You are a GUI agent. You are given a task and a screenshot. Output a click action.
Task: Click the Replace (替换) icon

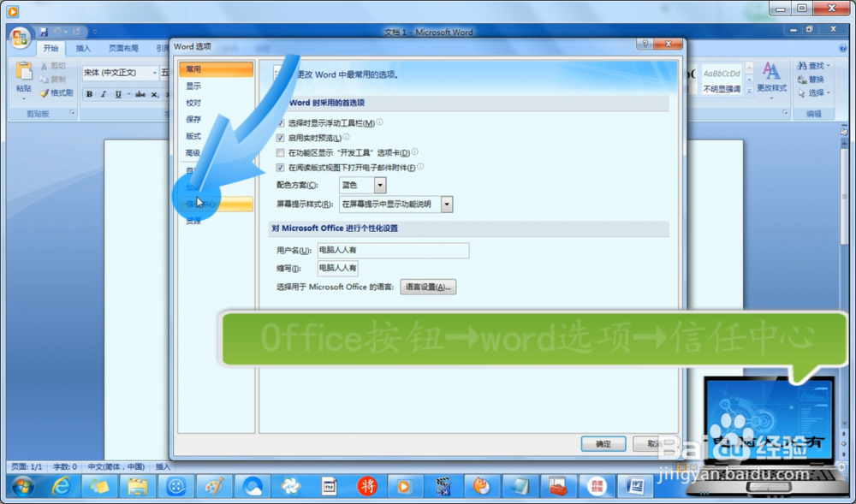pos(811,79)
